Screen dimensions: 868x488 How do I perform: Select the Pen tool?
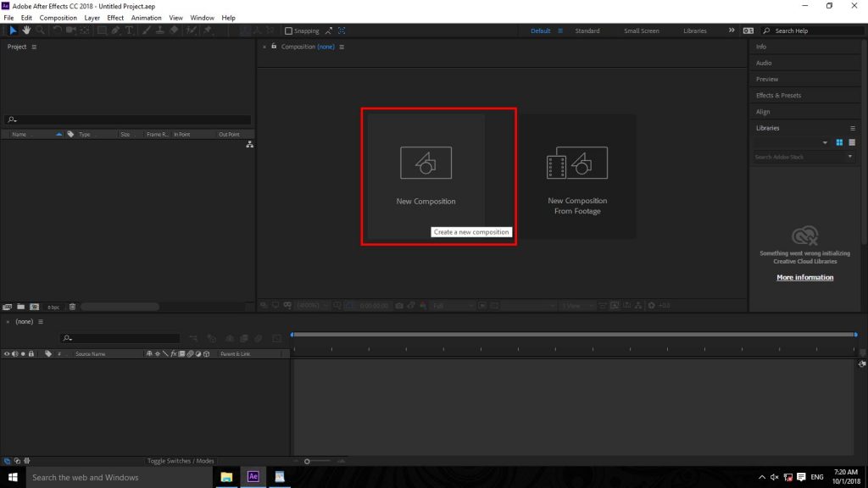click(115, 30)
